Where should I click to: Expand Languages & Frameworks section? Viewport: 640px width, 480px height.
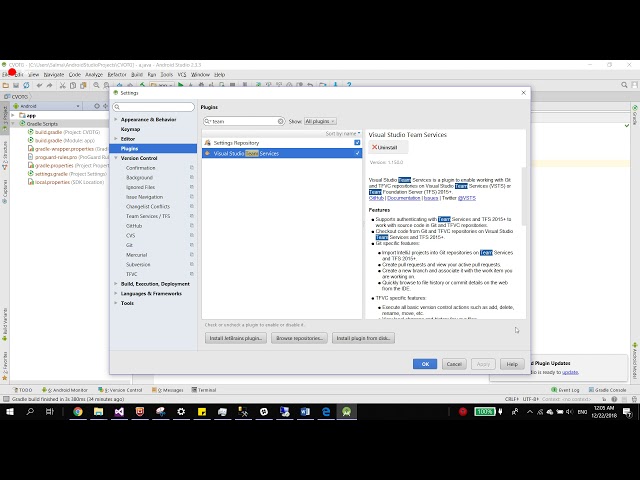[x=116, y=293]
